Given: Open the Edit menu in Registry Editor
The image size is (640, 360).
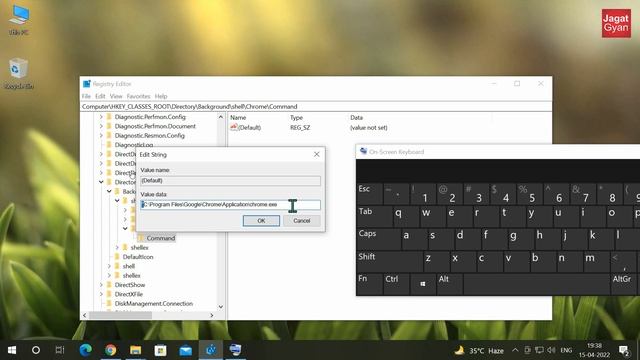Looking at the screenshot, I should 100,96.
